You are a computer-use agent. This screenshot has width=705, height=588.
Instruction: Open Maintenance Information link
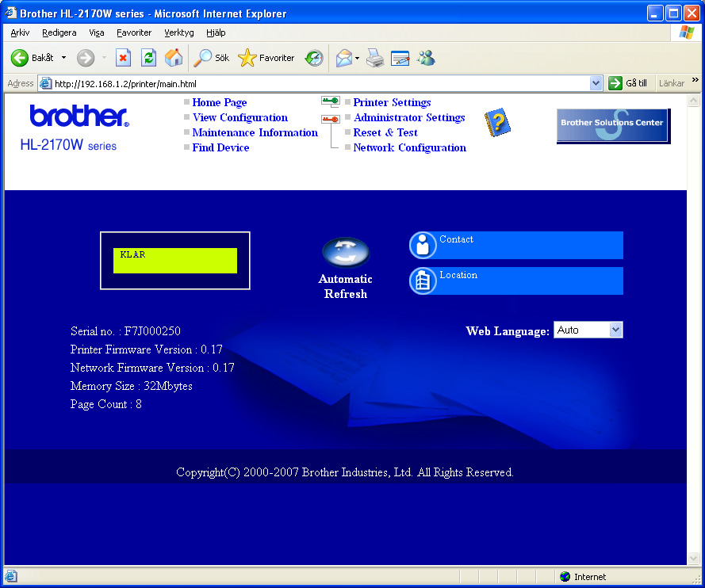(x=255, y=132)
